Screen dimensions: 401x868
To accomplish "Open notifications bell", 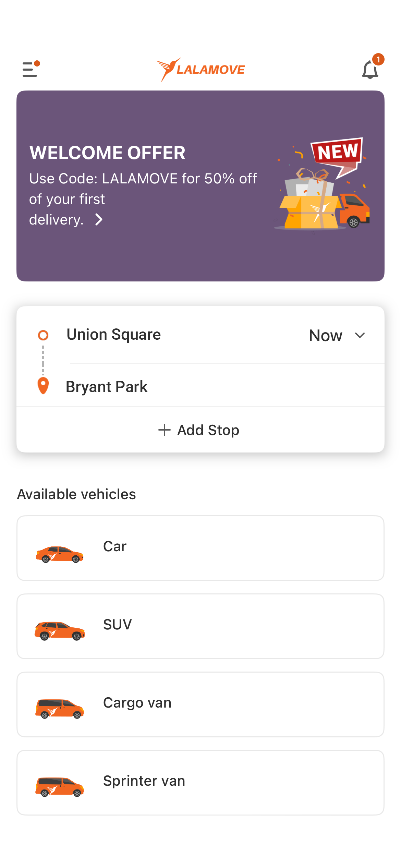I will 370,70.
